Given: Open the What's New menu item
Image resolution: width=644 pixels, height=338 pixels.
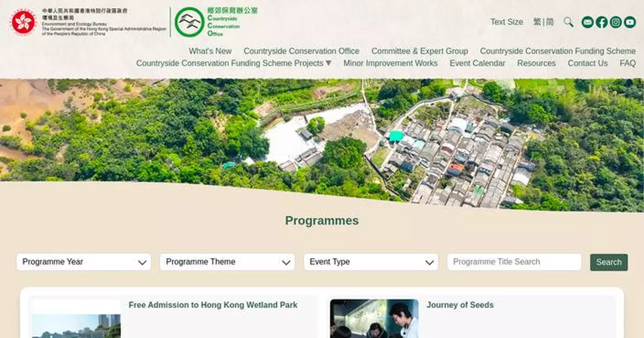Looking at the screenshot, I should point(210,51).
